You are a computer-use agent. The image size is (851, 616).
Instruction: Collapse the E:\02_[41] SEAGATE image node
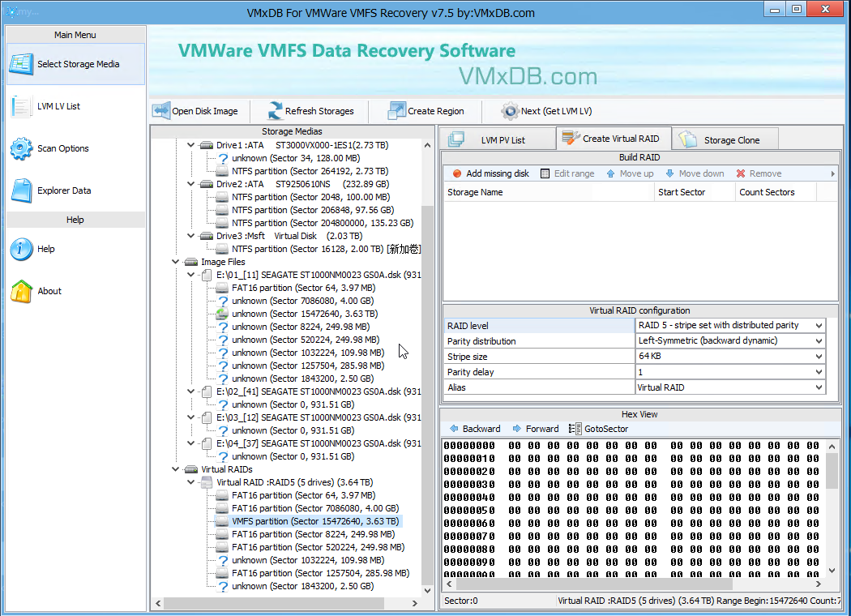191,391
